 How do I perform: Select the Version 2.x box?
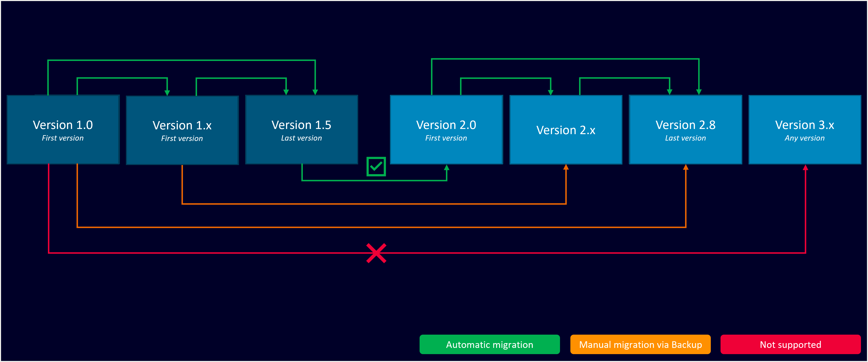click(x=566, y=130)
